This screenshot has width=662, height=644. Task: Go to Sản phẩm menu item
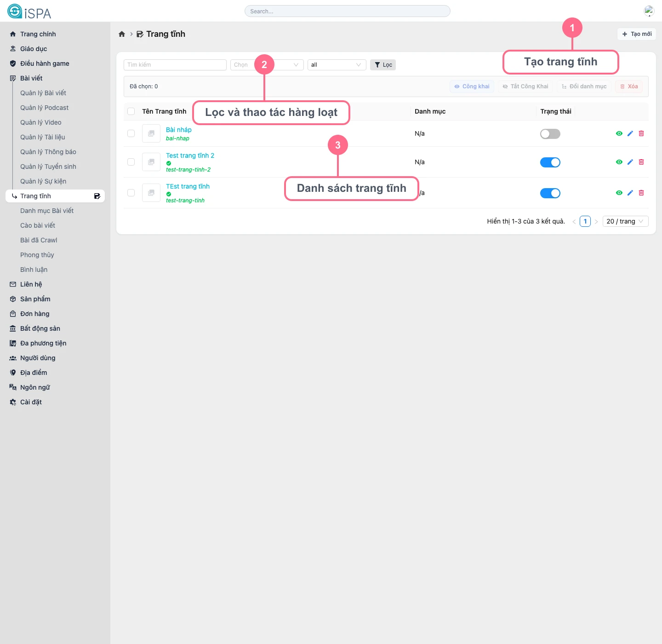[35, 299]
